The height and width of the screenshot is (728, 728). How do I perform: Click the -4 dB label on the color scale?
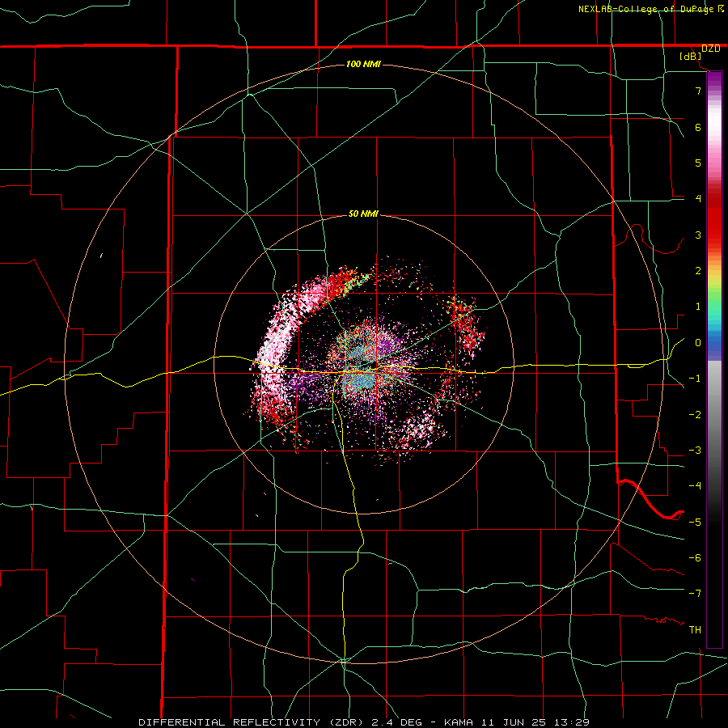(695, 486)
